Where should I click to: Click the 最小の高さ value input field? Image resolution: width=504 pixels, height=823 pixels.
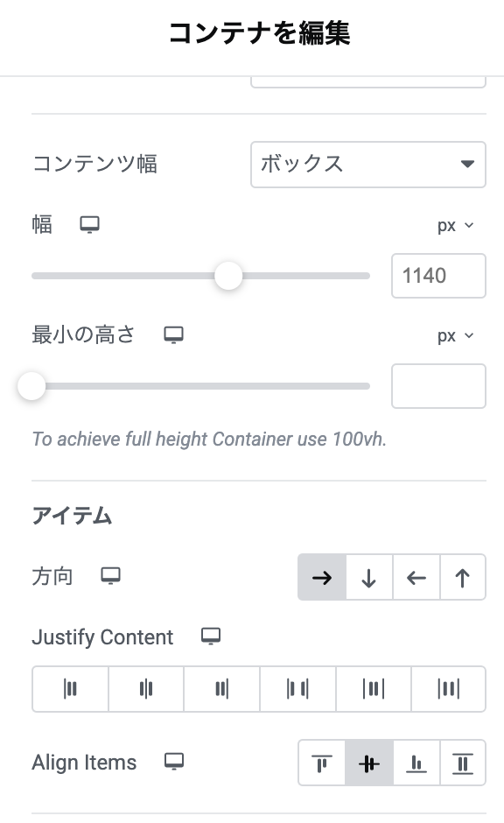point(438,386)
